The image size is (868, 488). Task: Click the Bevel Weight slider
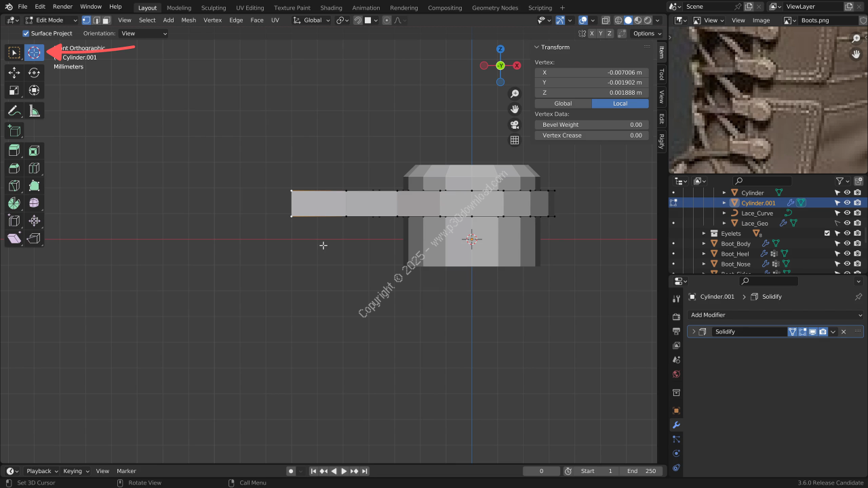point(591,125)
